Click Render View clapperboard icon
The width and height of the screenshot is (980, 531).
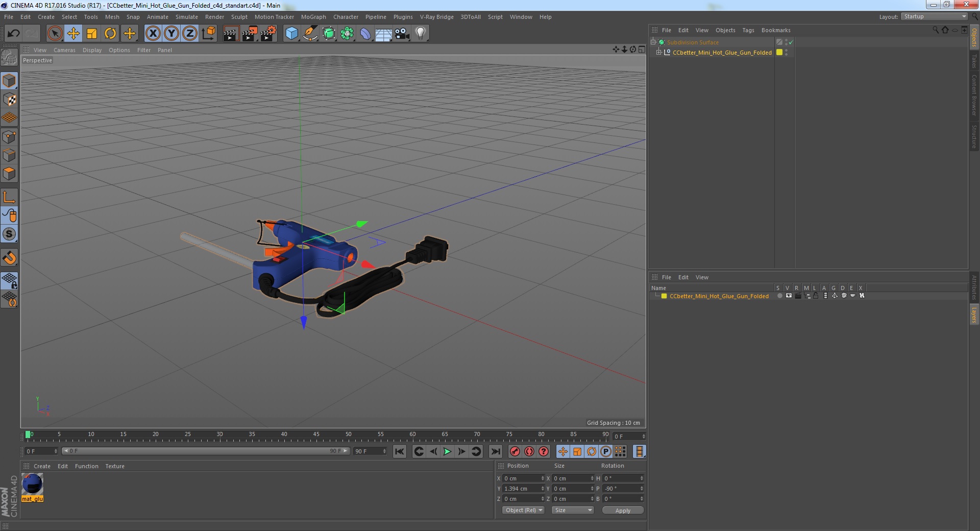click(x=231, y=34)
